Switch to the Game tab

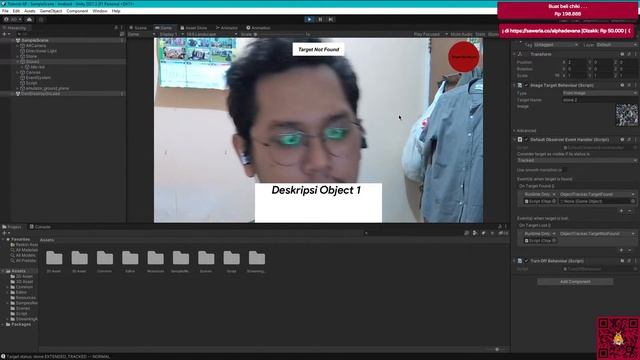pos(164,28)
